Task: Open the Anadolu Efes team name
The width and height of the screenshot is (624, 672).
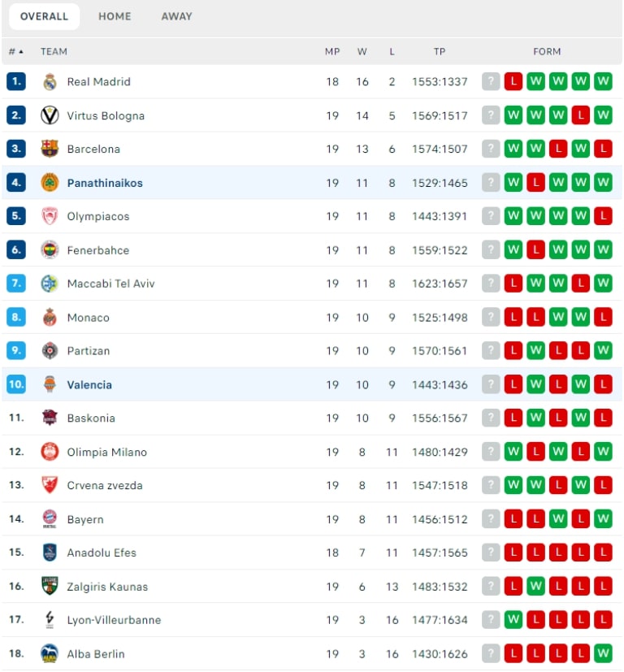Action: pos(102,553)
